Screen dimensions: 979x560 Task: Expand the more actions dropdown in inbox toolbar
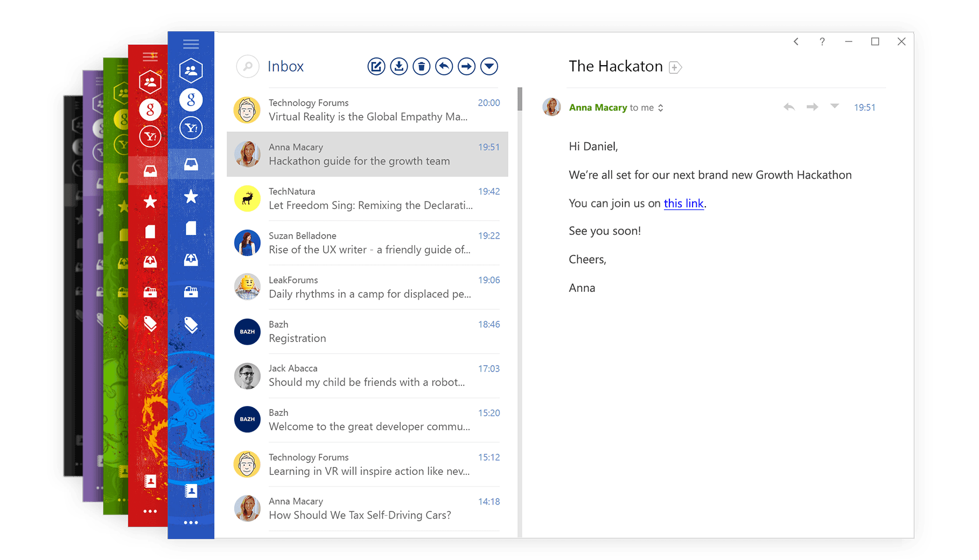coord(489,67)
